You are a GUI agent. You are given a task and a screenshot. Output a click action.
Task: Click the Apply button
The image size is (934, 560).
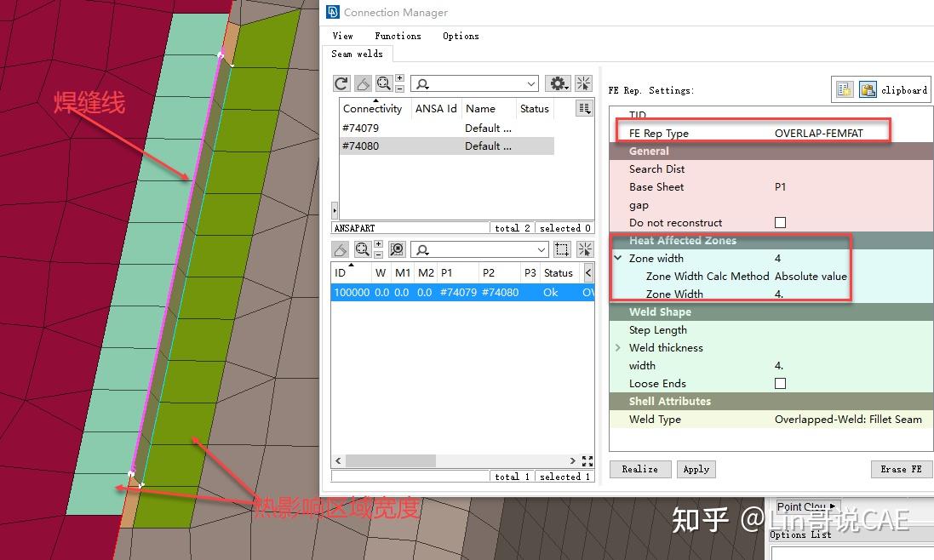pyautogui.click(x=696, y=469)
